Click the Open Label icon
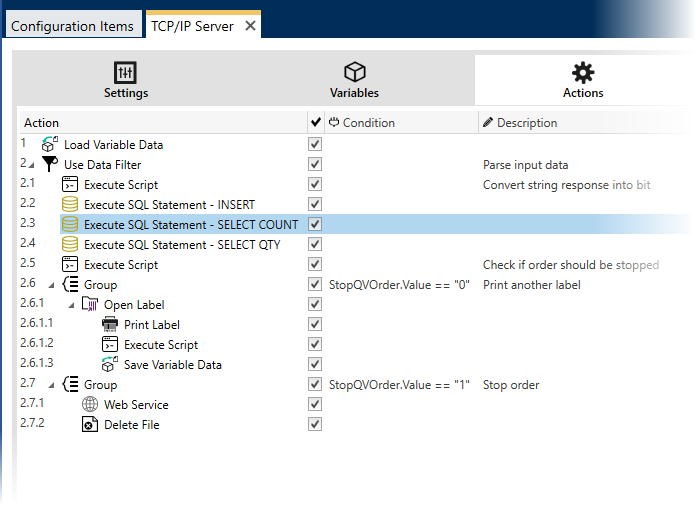This screenshot has width=696, height=505. coord(90,305)
